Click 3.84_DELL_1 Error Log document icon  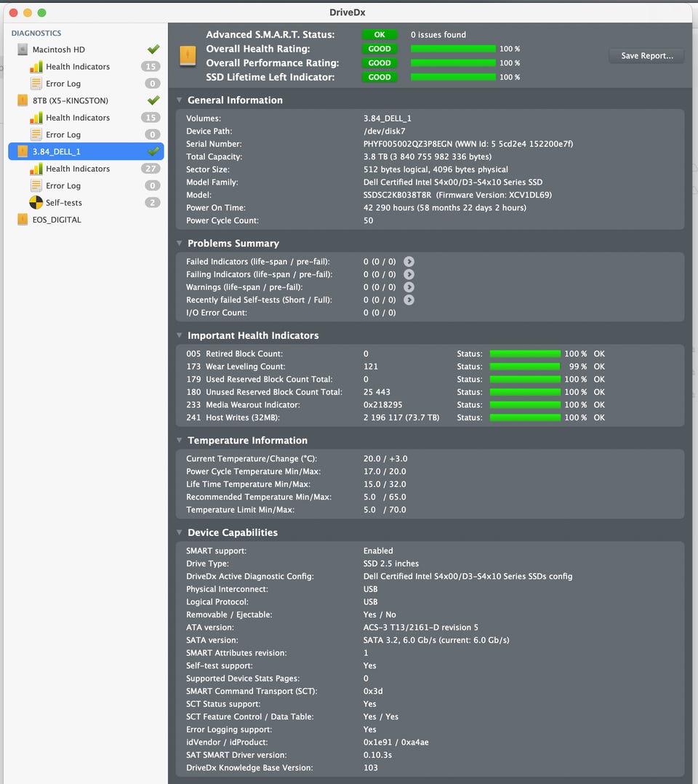click(x=36, y=185)
